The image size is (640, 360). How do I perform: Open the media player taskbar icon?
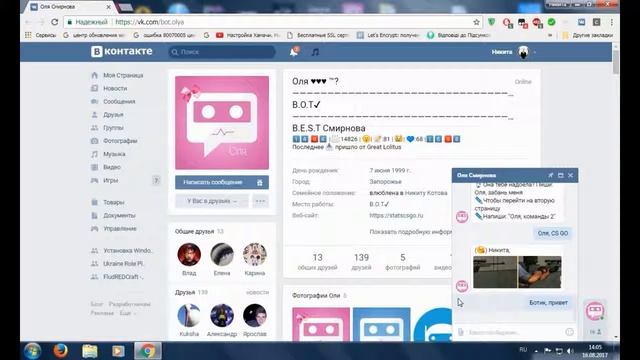[x=118, y=351]
